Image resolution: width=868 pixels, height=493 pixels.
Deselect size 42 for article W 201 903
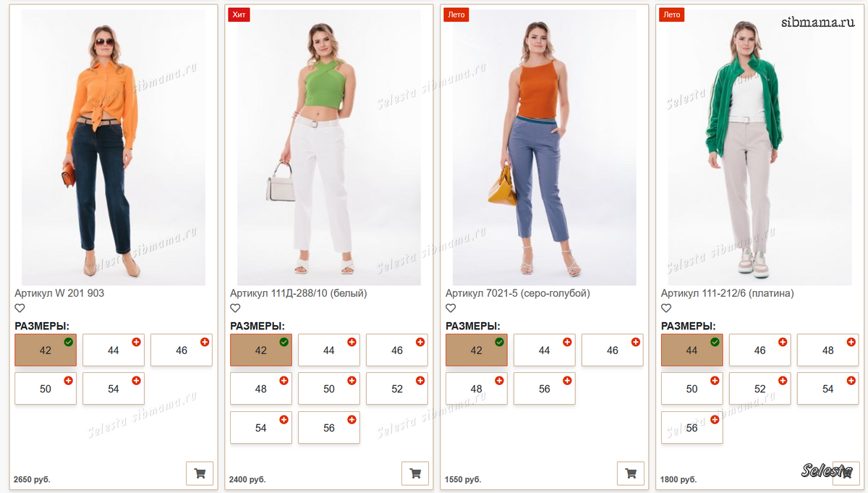(46, 350)
